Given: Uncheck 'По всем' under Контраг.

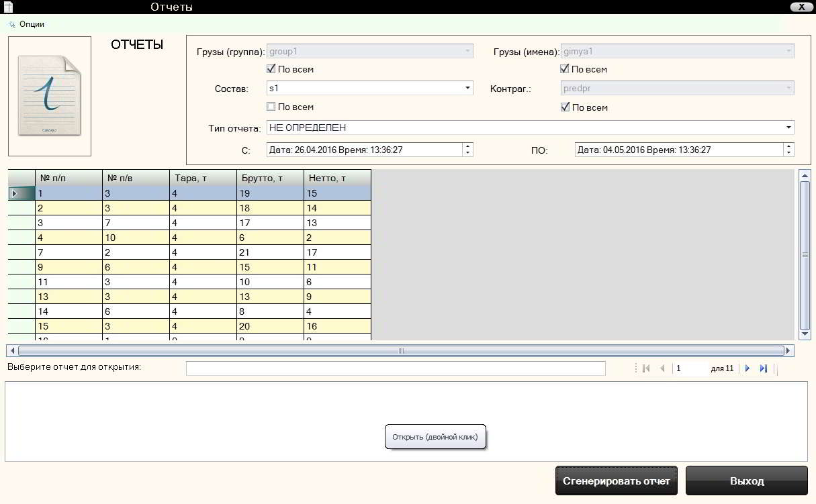Looking at the screenshot, I should coord(565,107).
